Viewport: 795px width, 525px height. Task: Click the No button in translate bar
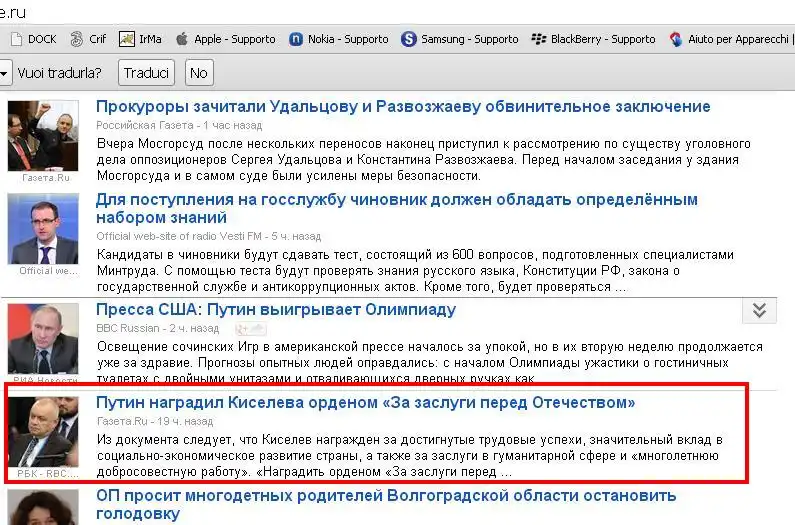198,73
